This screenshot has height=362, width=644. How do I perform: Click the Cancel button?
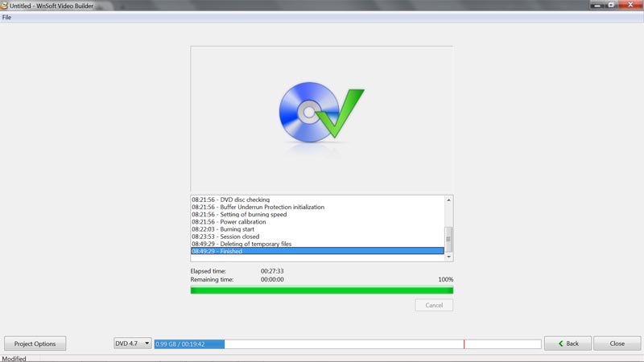click(x=434, y=305)
